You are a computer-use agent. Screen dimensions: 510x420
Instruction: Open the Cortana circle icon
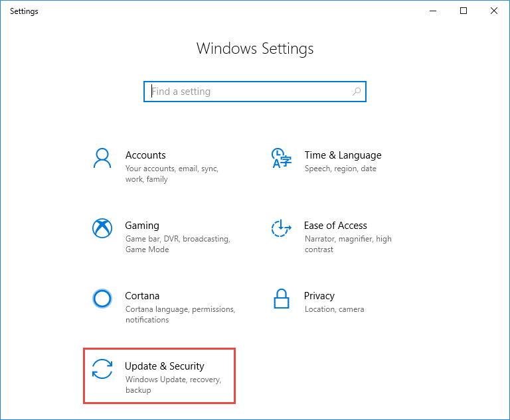click(102, 299)
